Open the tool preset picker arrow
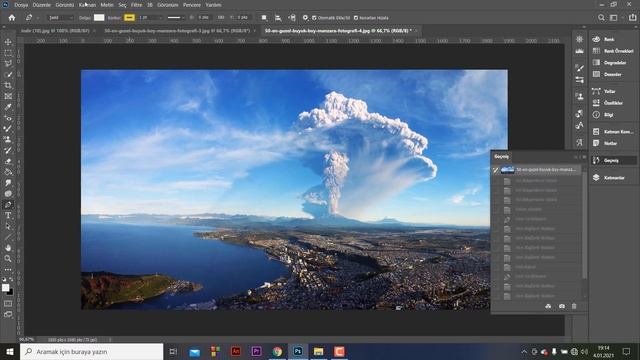 pyautogui.click(x=38, y=18)
